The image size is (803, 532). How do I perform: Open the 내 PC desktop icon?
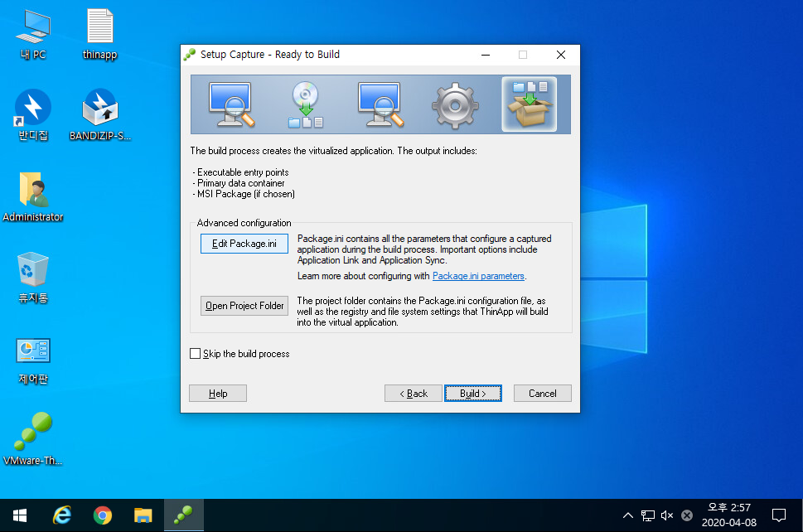pyautogui.click(x=33, y=34)
